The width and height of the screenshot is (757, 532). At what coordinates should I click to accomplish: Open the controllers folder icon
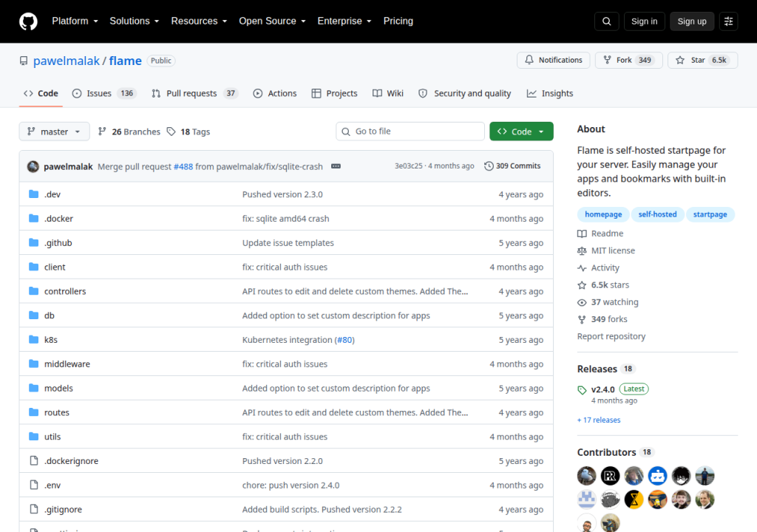click(x=34, y=290)
